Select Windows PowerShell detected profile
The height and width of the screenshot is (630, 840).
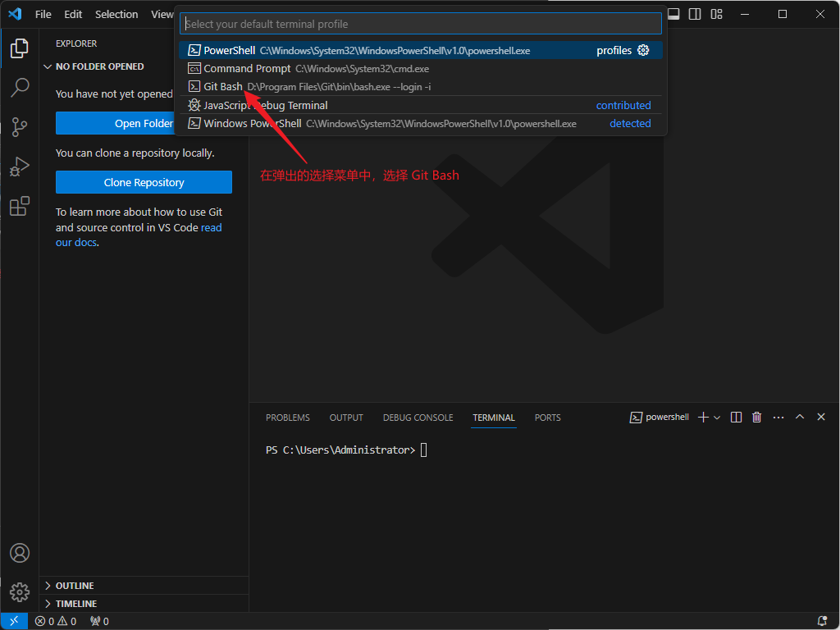[x=421, y=123]
